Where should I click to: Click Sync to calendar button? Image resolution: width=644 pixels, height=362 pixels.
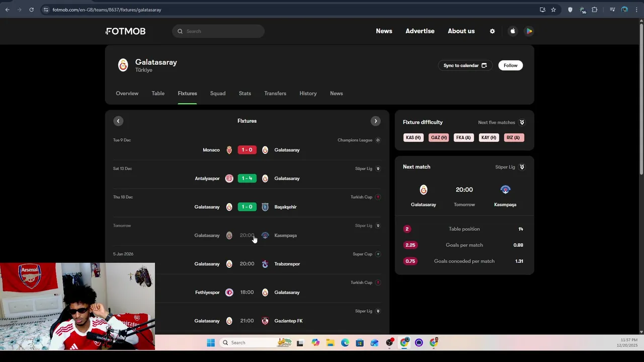click(x=465, y=65)
